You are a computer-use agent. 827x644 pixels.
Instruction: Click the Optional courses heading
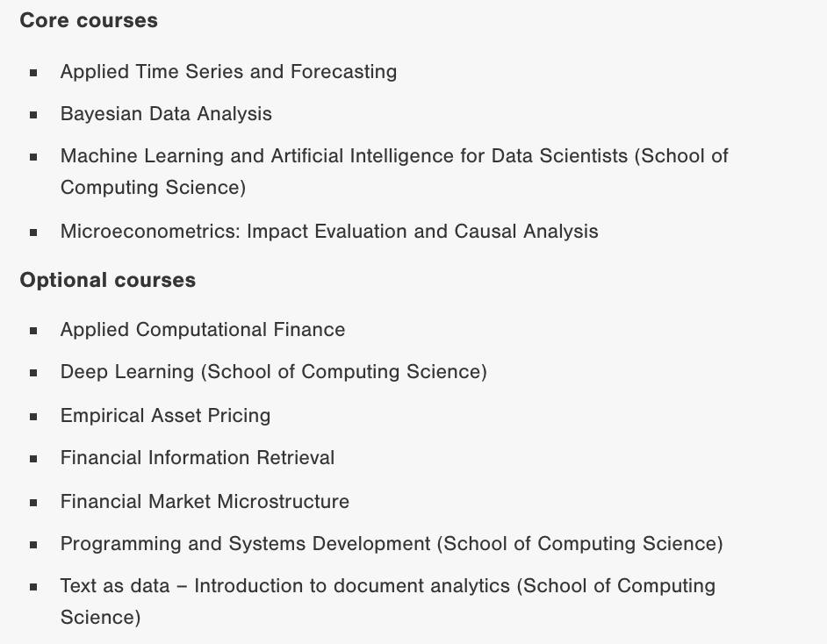108,280
